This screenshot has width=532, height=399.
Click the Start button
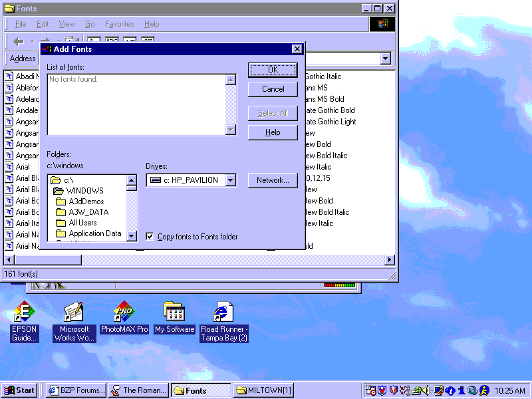(19, 390)
